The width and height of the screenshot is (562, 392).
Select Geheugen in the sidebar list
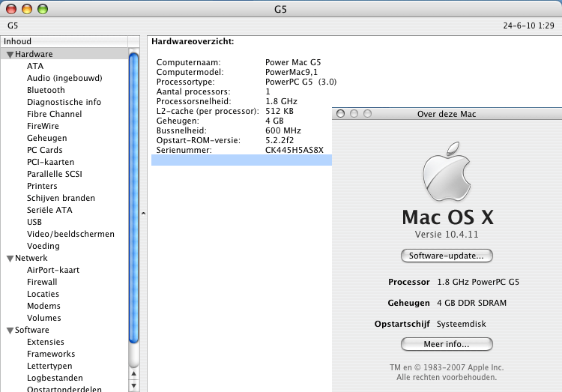coord(46,138)
